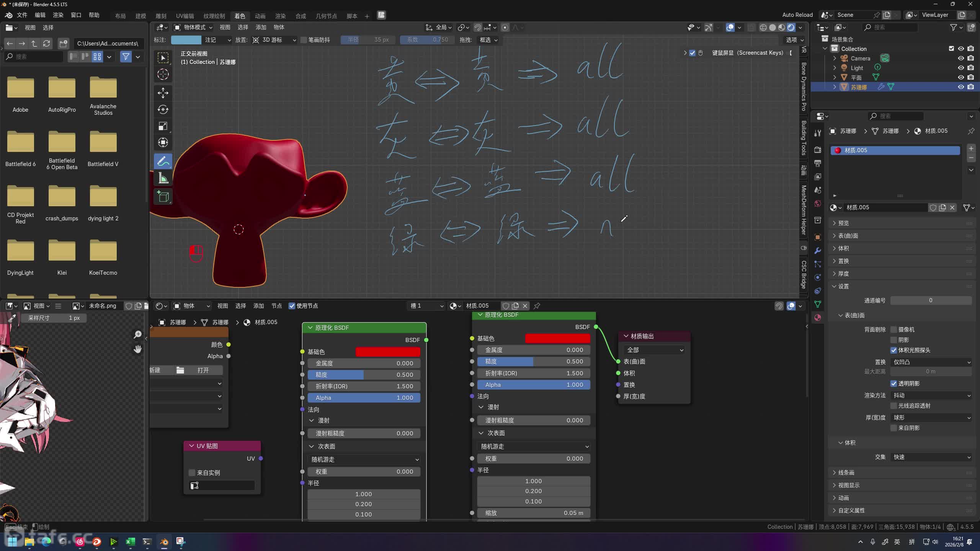Screen dimensions: 980x551
Task: Open the 渲染方法 抖动 dropdown
Action: (x=931, y=395)
